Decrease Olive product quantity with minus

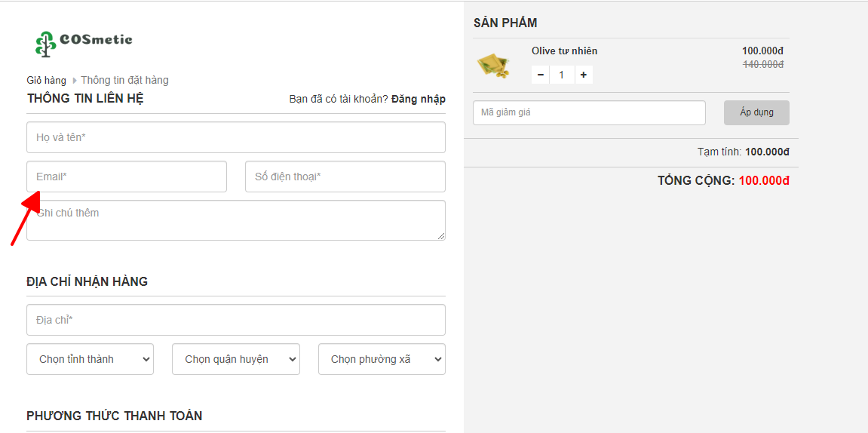[541, 75]
